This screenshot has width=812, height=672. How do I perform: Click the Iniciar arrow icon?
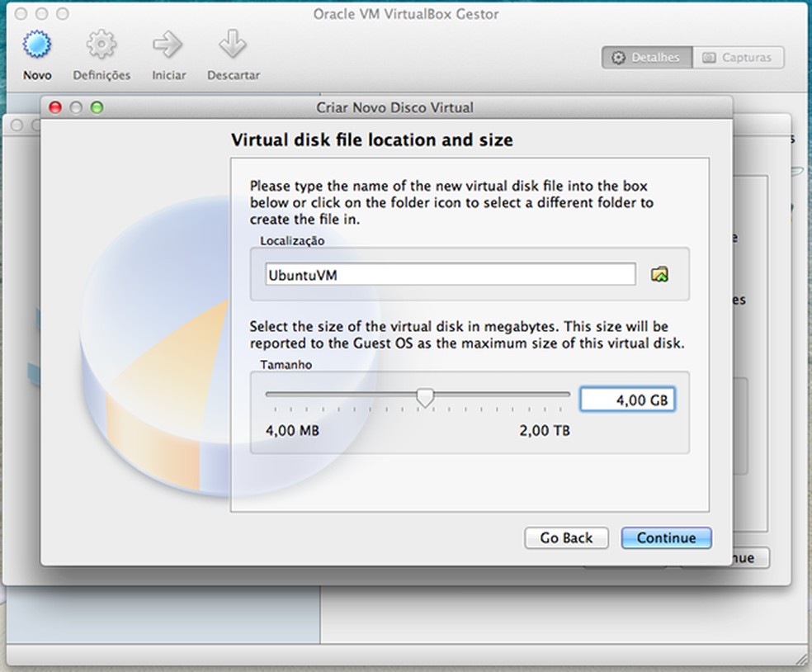tap(168, 45)
